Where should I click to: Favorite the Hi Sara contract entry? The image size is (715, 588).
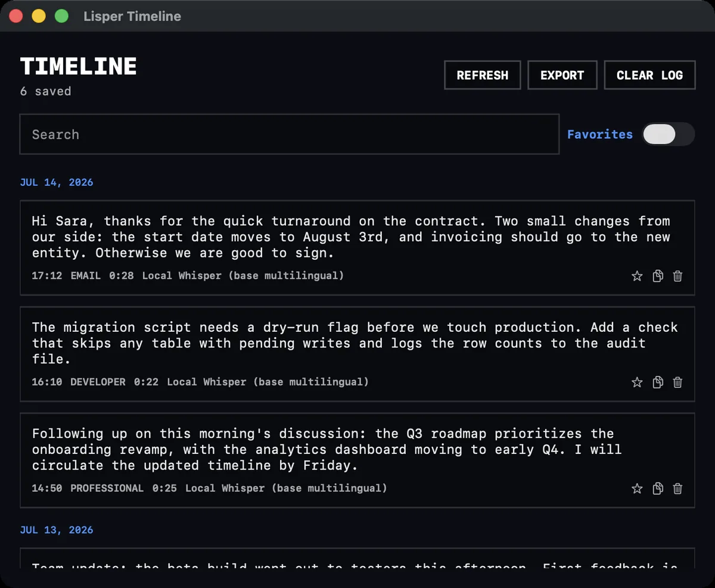coord(637,276)
